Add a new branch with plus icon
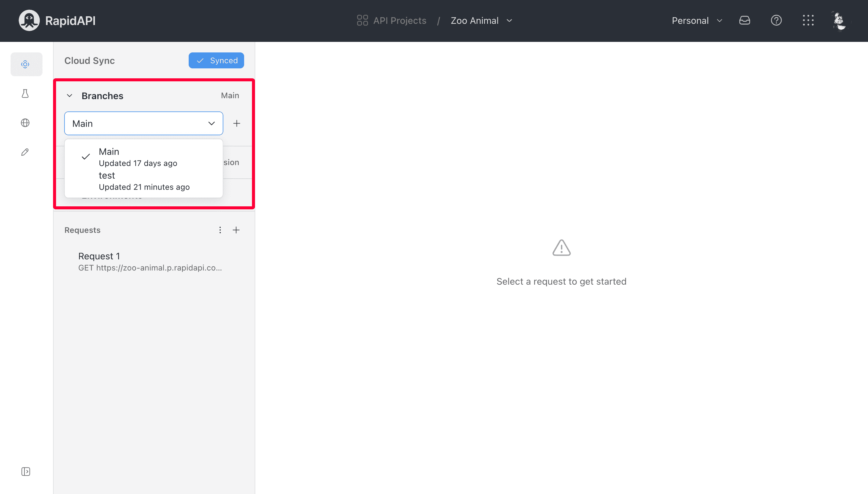This screenshot has width=868, height=494. [x=237, y=123]
